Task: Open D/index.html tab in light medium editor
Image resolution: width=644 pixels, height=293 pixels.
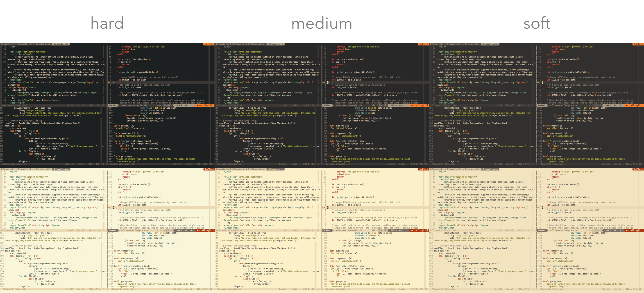Action: pos(258,169)
